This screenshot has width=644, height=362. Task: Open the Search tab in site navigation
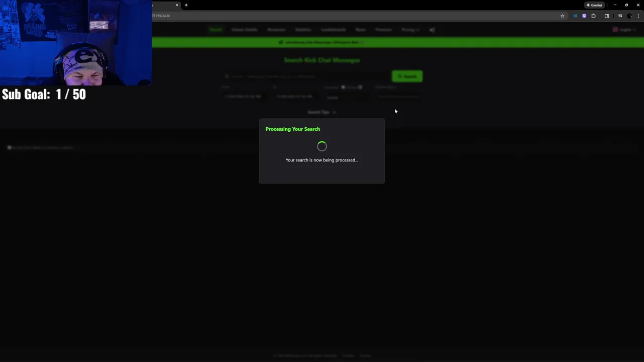coord(216,30)
